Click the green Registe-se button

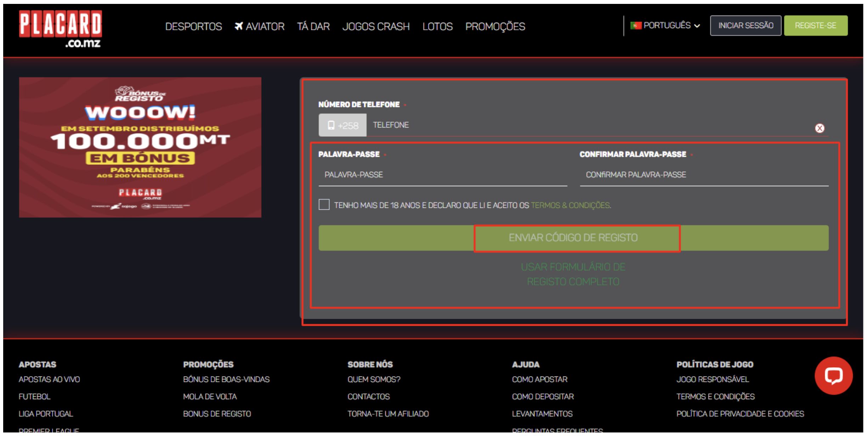point(816,26)
